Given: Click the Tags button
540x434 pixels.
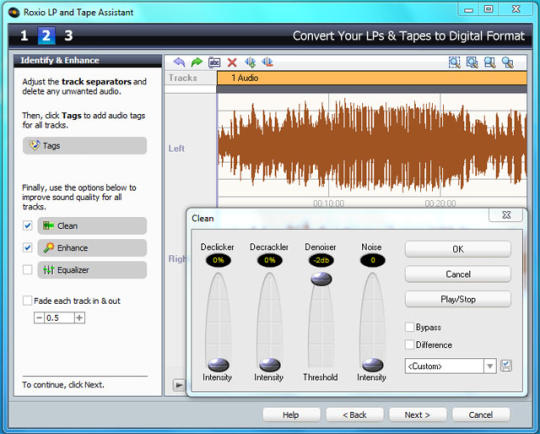Looking at the screenshot, I should tap(85, 146).
